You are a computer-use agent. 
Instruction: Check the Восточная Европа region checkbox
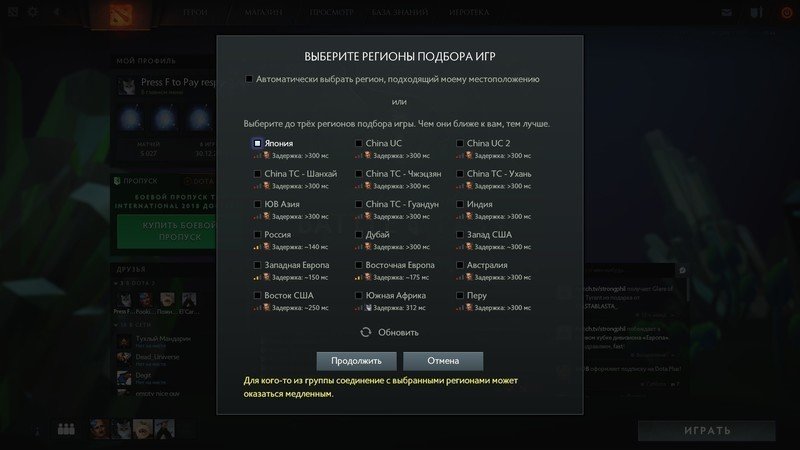point(359,265)
